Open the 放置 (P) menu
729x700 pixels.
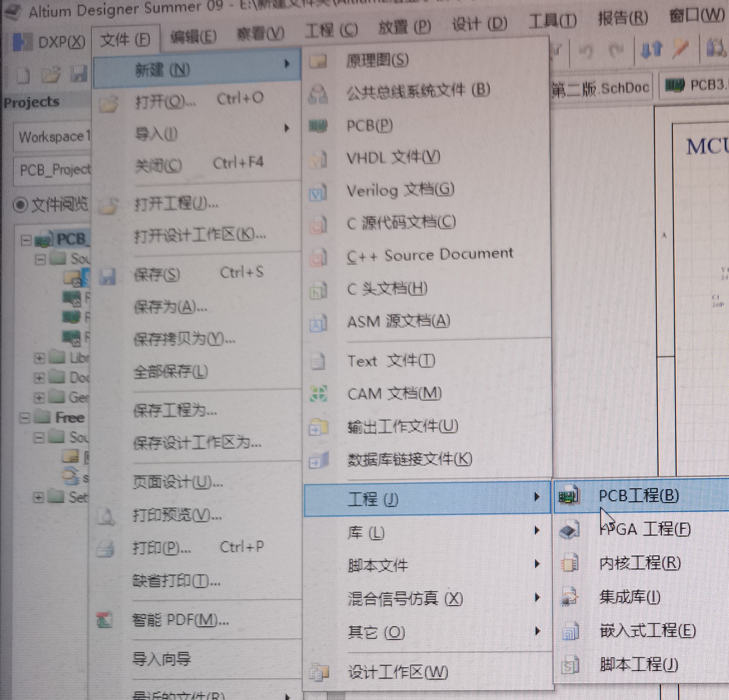tap(405, 27)
